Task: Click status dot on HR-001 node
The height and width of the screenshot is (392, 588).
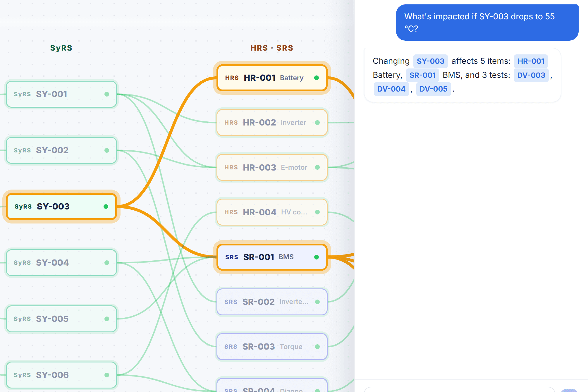Action: (x=317, y=78)
